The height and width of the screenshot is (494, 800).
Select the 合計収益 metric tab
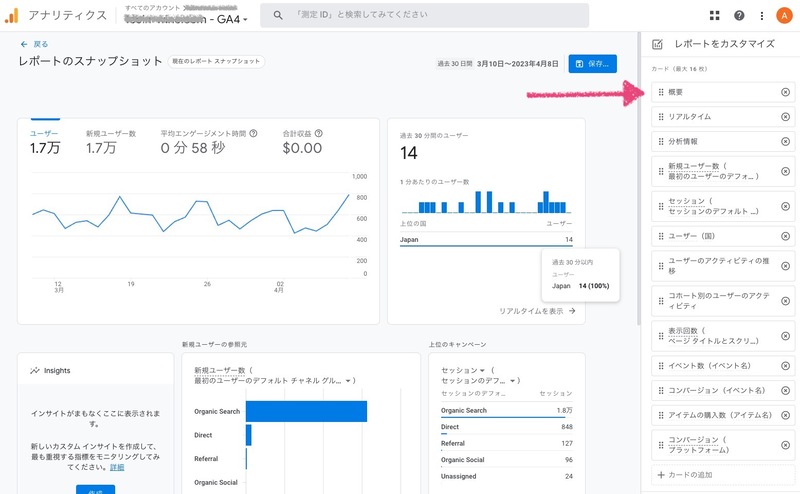tap(303, 142)
